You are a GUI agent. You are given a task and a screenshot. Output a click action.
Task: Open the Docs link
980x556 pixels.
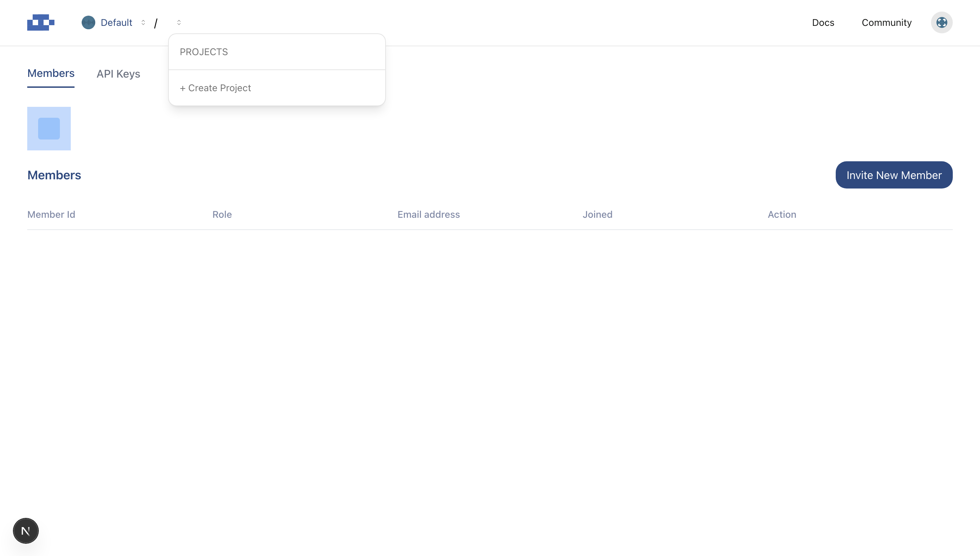(823, 22)
